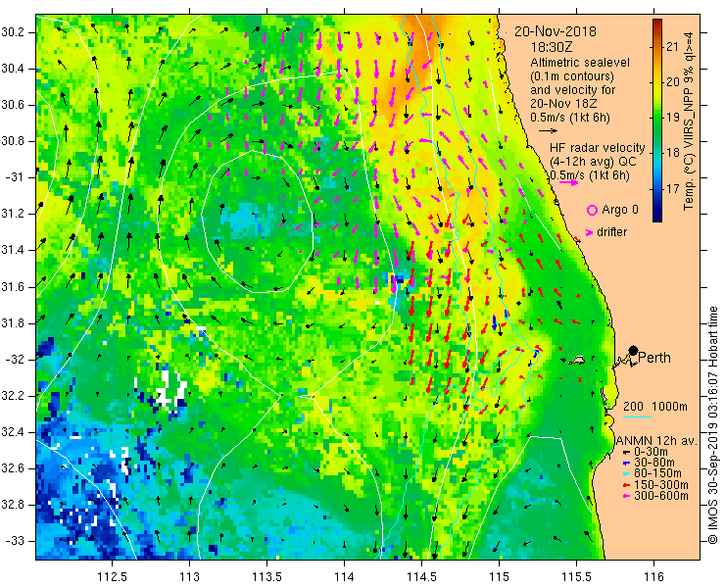Click the temperature colorbar at 17 degrees

pos(657,188)
